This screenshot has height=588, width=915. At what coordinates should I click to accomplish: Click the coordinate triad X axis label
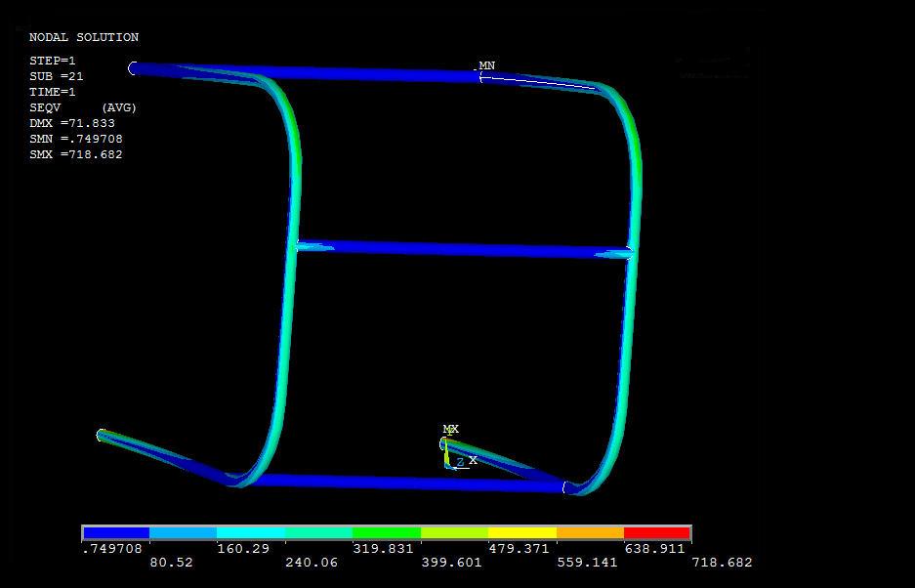pos(473,460)
